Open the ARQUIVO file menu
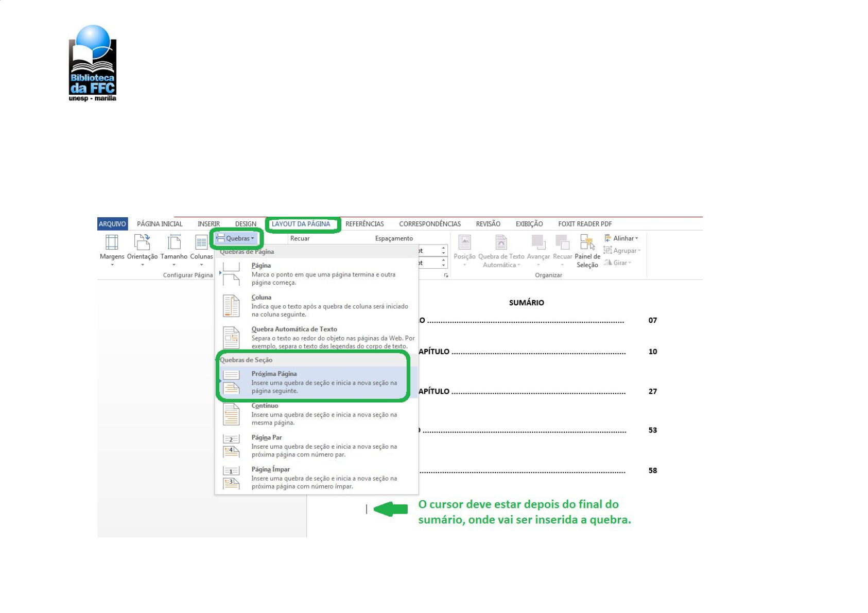Image resolution: width=868 pixels, height=613 pixels. point(112,224)
